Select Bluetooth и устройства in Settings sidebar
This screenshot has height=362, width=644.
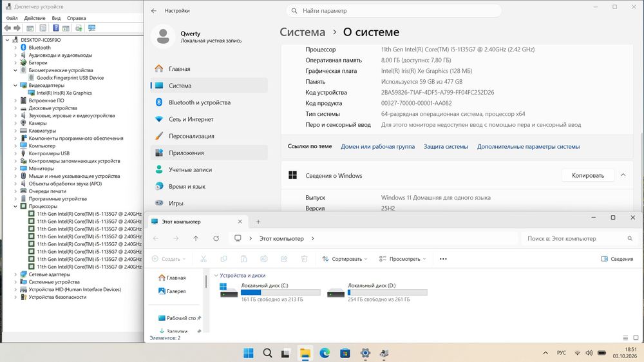[209, 102]
